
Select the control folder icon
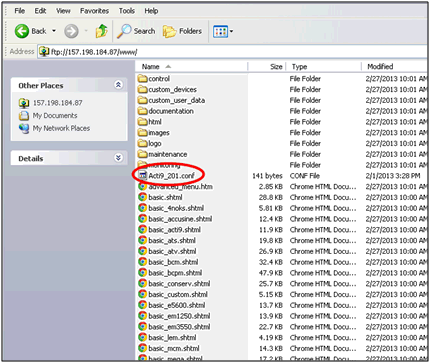point(143,79)
